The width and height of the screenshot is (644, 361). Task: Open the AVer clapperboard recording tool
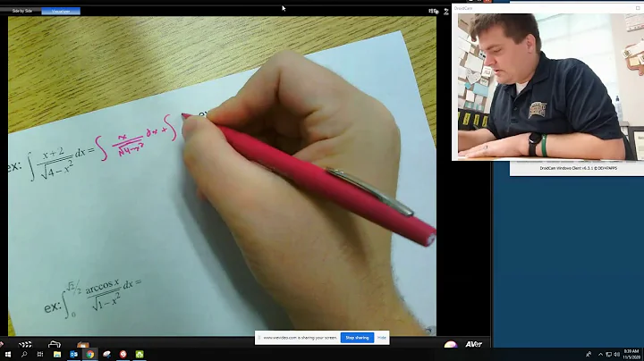(25, 344)
